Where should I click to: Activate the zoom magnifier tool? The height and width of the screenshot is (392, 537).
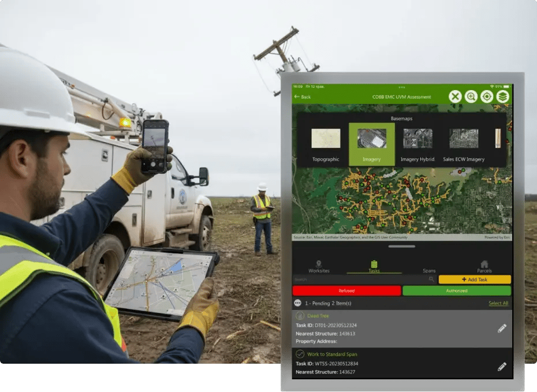click(471, 96)
